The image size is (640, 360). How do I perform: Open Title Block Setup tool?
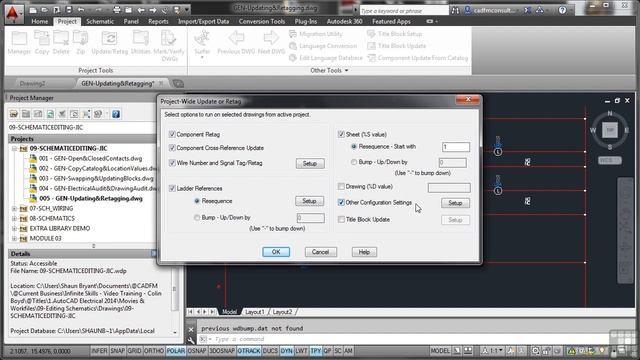(395, 34)
